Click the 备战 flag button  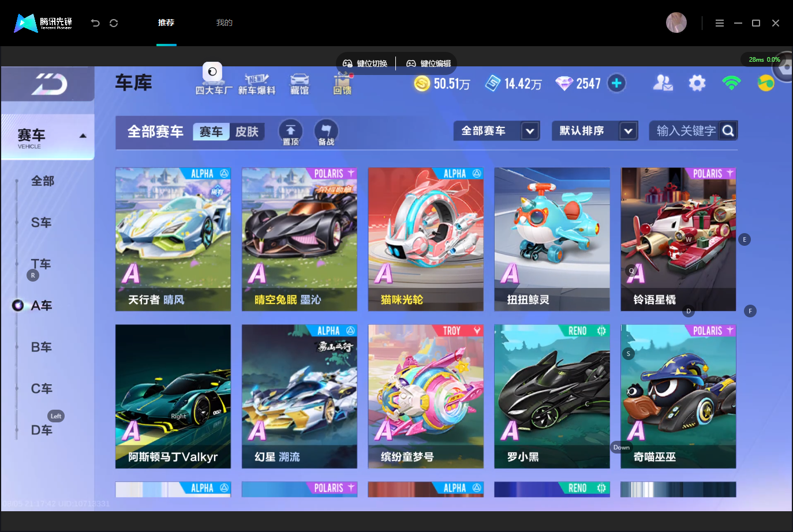[x=326, y=132]
